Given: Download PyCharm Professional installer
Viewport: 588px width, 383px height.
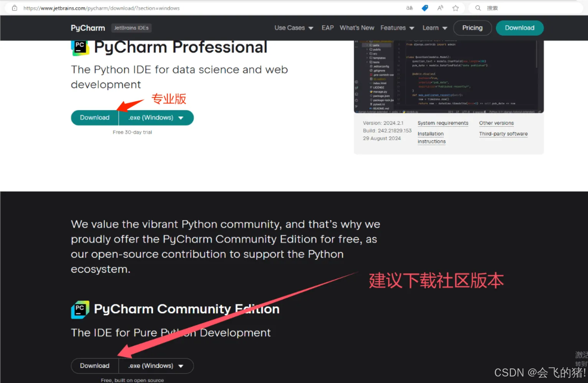Looking at the screenshot, I should [95, 118].
